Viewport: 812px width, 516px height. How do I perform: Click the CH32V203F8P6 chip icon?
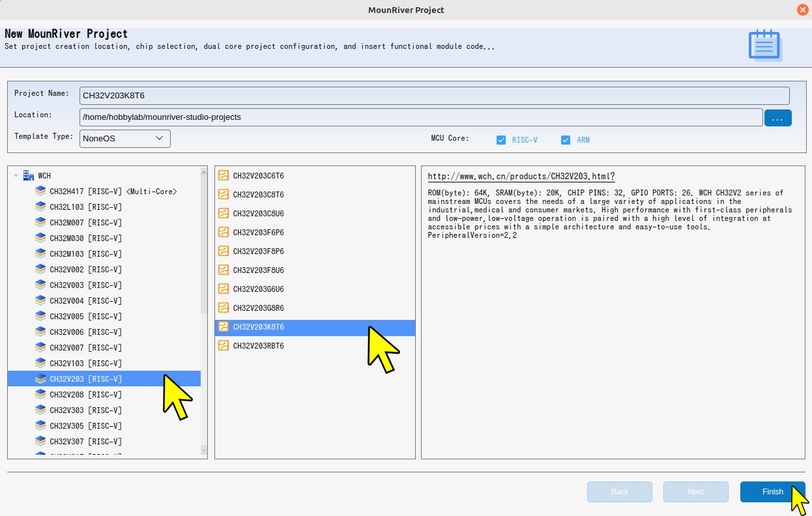coord(224,251)
